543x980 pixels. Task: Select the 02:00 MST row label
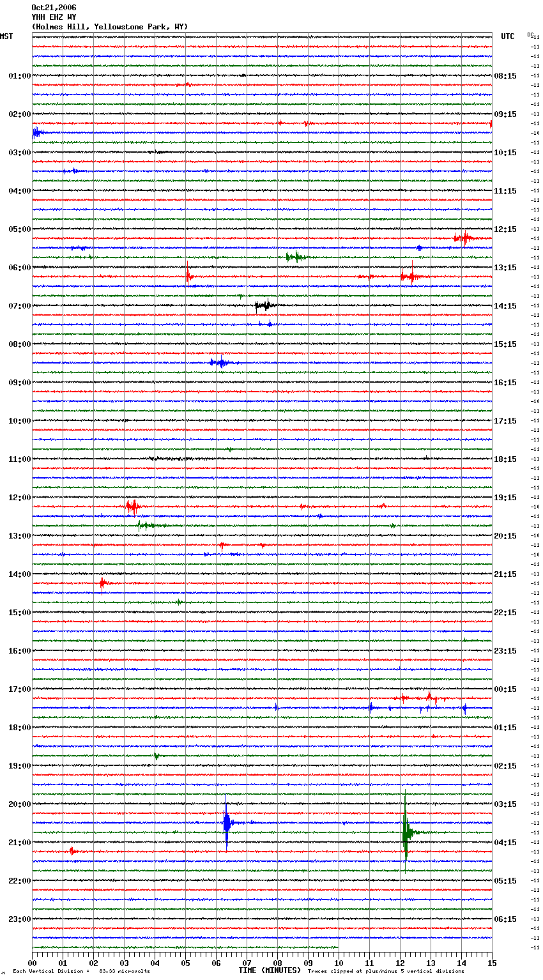pos(20,114)
